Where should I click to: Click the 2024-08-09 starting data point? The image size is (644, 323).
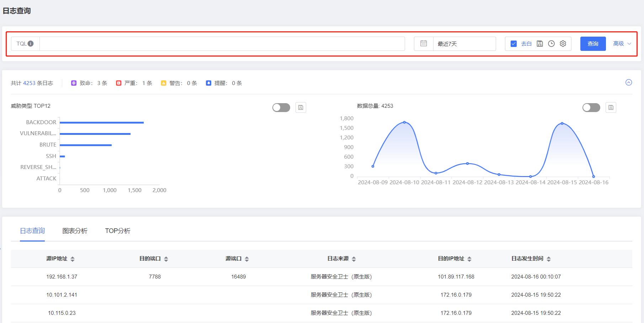(x=373, y=166)
